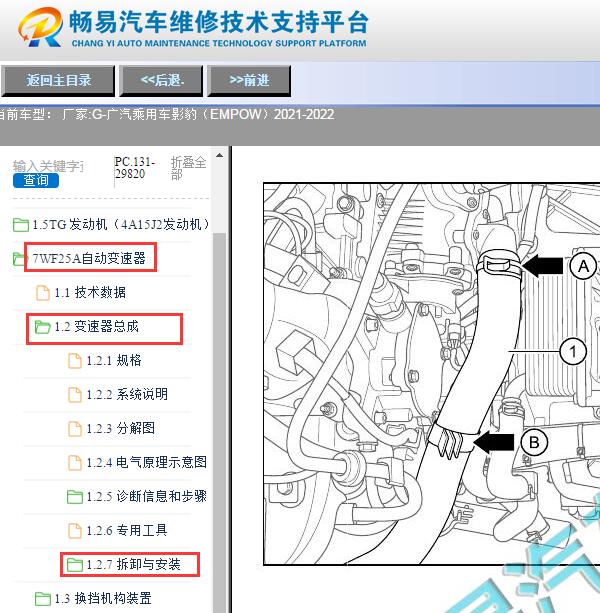Expand 1.5TG 发动机（4A15J2发动机）node
This screenshot has height=613, width=600.
120,224
